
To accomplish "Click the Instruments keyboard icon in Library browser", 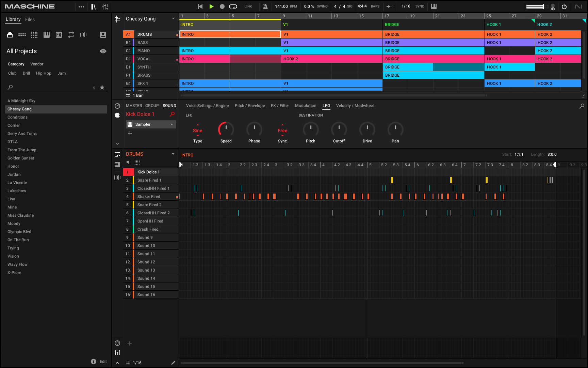I will coord(46,34).
